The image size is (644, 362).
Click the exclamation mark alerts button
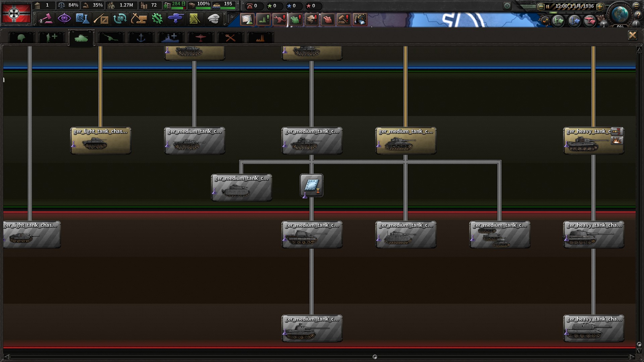637,24
